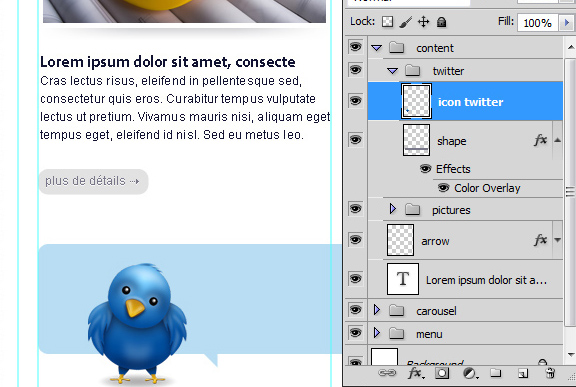This screenshot has width=576, height=387.
Task: Click the 'plus de détails' button
Action: 94,181
